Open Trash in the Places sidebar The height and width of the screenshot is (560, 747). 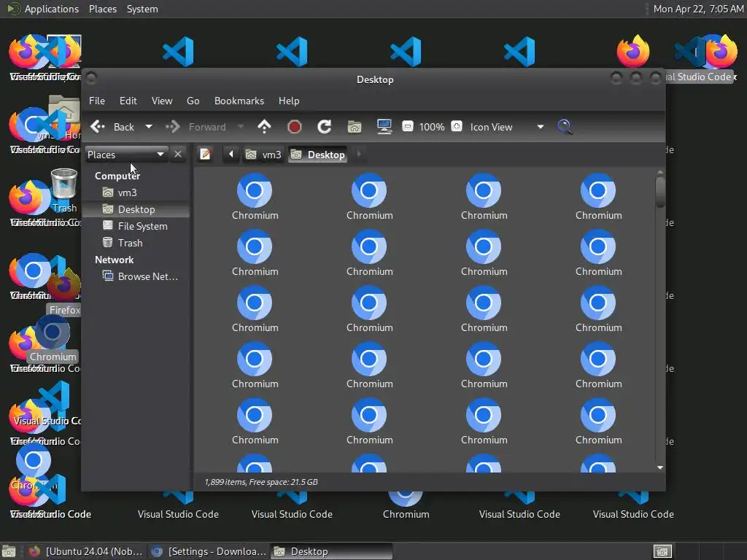(136, 243)
